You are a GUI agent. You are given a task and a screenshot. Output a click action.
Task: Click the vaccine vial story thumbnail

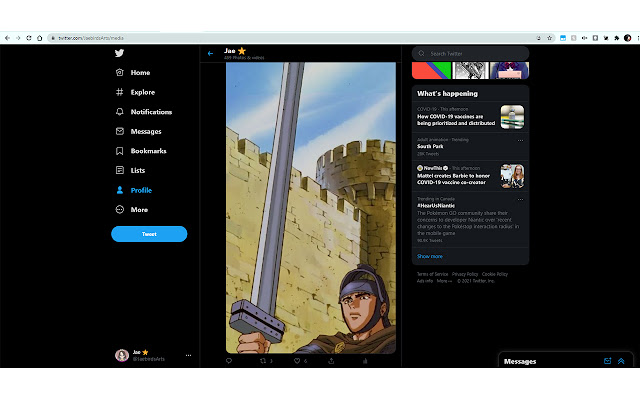(512, 117)
